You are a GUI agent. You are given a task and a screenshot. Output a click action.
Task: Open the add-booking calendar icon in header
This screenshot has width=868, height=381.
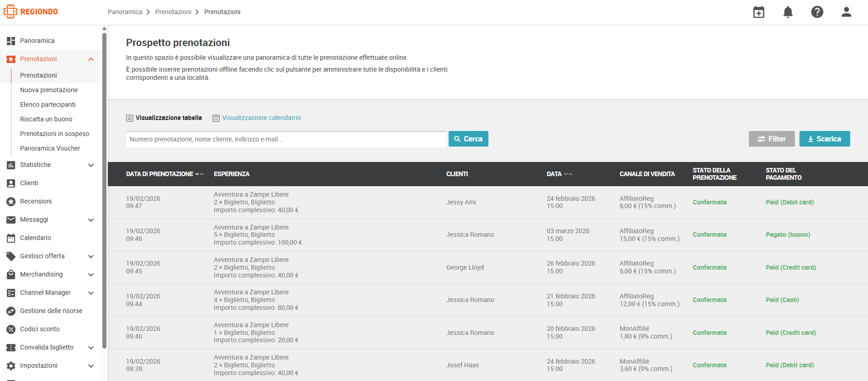[759, 12]
